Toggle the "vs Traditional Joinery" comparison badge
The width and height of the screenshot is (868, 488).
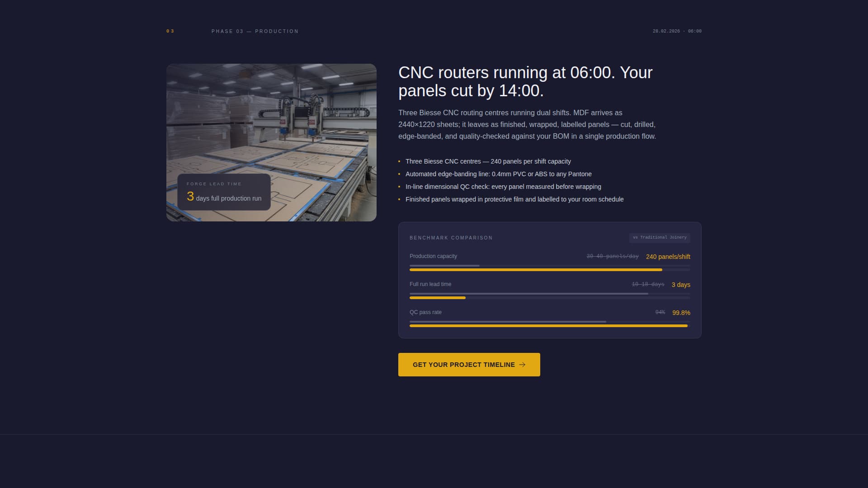tap(659, 238)
